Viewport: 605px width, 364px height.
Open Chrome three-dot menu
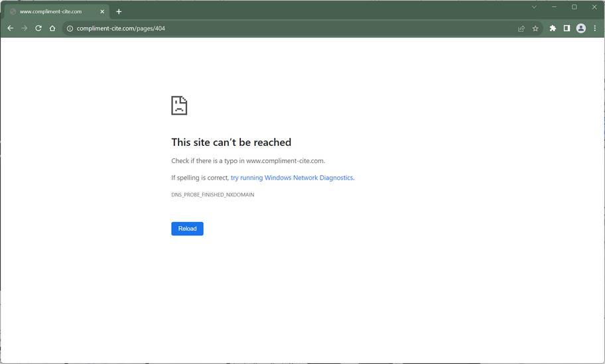pos(594,28)
